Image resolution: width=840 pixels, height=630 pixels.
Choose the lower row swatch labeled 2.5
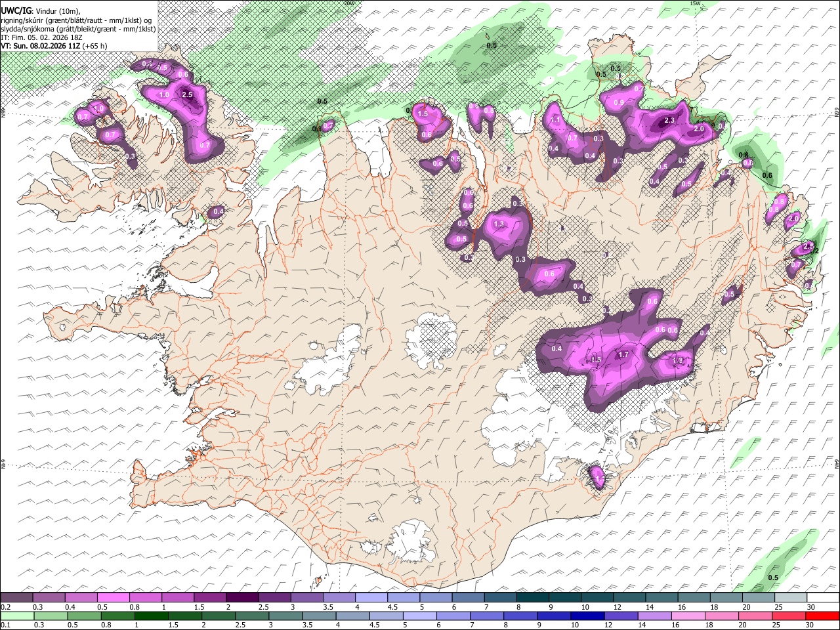(x=253, y=616)
